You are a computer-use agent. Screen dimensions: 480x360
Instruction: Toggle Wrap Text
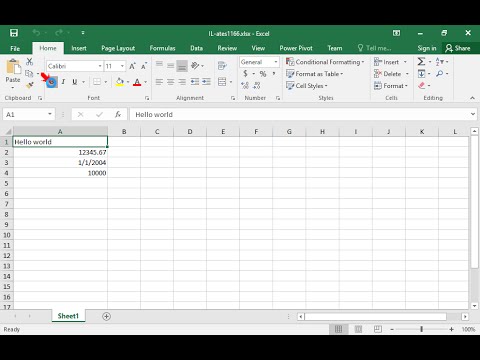(x=222, y=66)
